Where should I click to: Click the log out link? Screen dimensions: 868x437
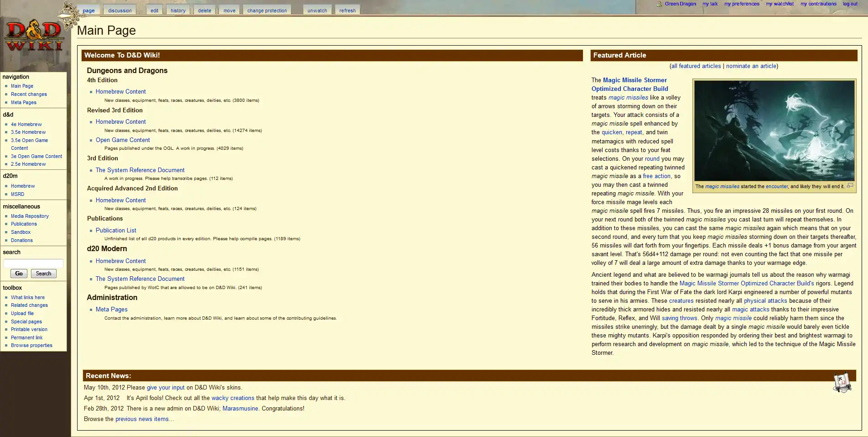coord(850,4)
